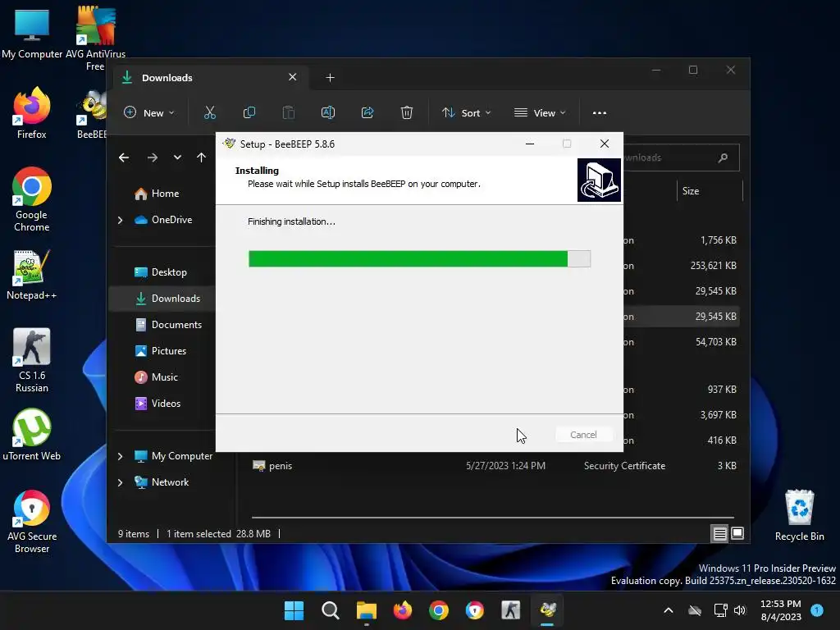Open Firefox desktop shortcut

click(x=32, y=113)
